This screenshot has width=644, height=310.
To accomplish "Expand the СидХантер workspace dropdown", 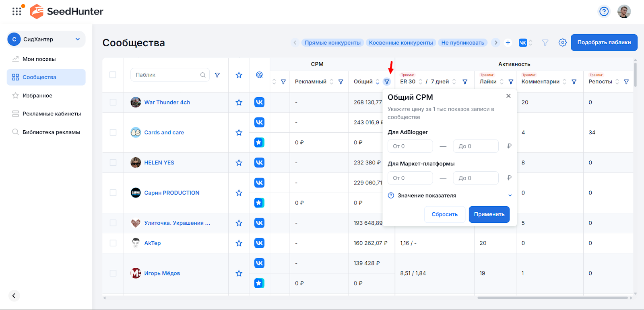I will (x=78, y=39).
